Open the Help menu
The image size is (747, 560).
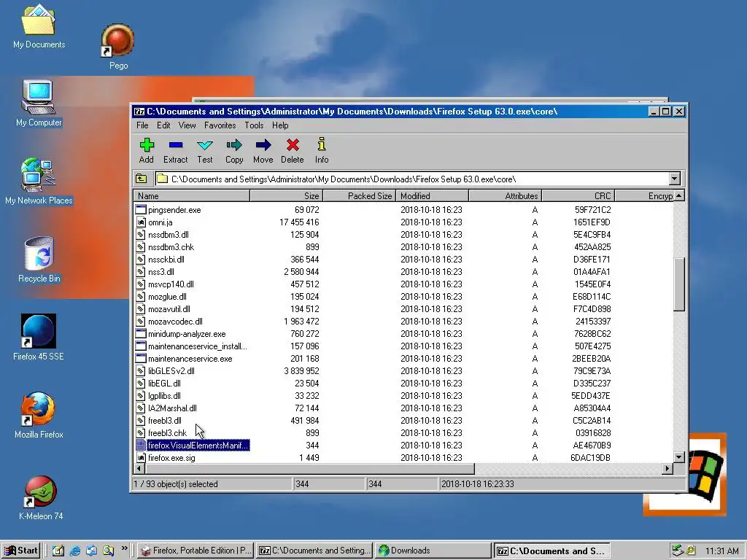[280, 125]
